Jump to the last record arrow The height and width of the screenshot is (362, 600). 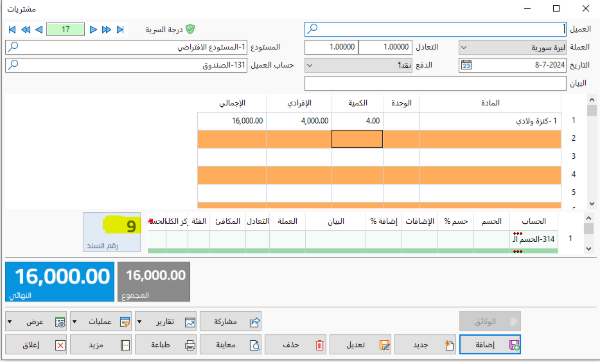pyautogui.click(x=120, y=29)
